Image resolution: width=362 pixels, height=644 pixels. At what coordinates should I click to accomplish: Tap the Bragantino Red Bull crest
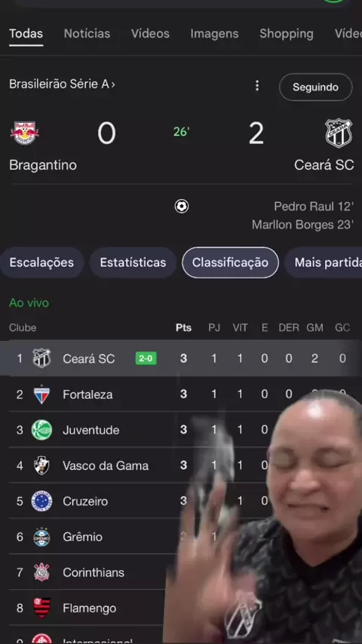click(25, 133)
